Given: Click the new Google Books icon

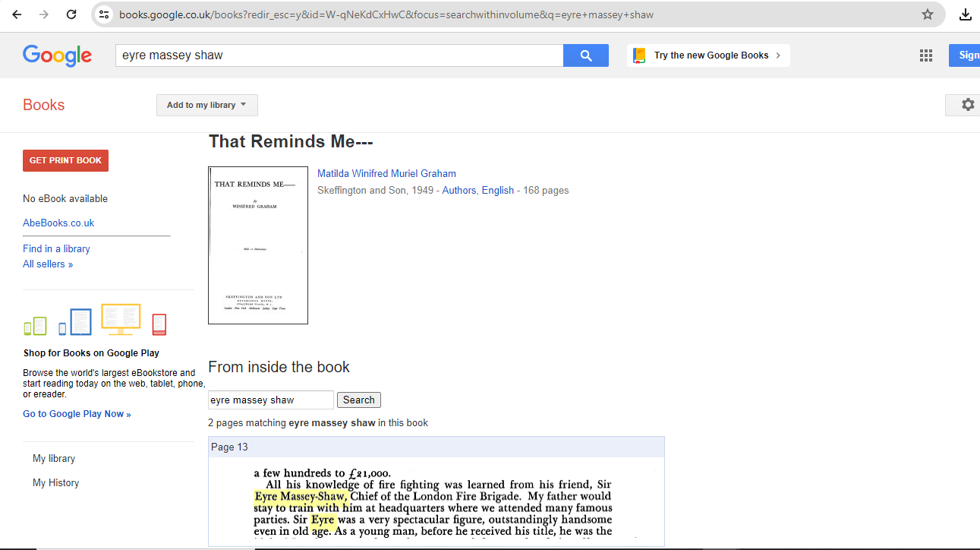Looking at the screenshot, I should click(639, 55).
